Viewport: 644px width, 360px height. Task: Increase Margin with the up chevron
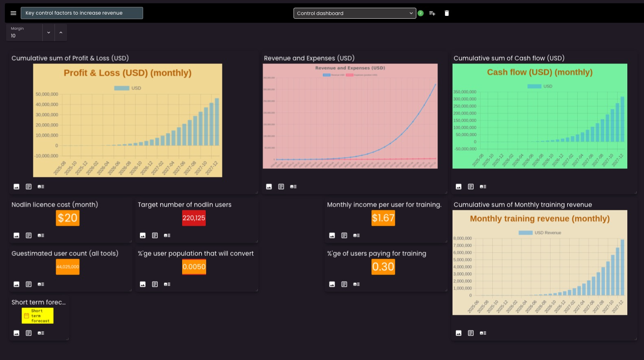tap(61, 33)
